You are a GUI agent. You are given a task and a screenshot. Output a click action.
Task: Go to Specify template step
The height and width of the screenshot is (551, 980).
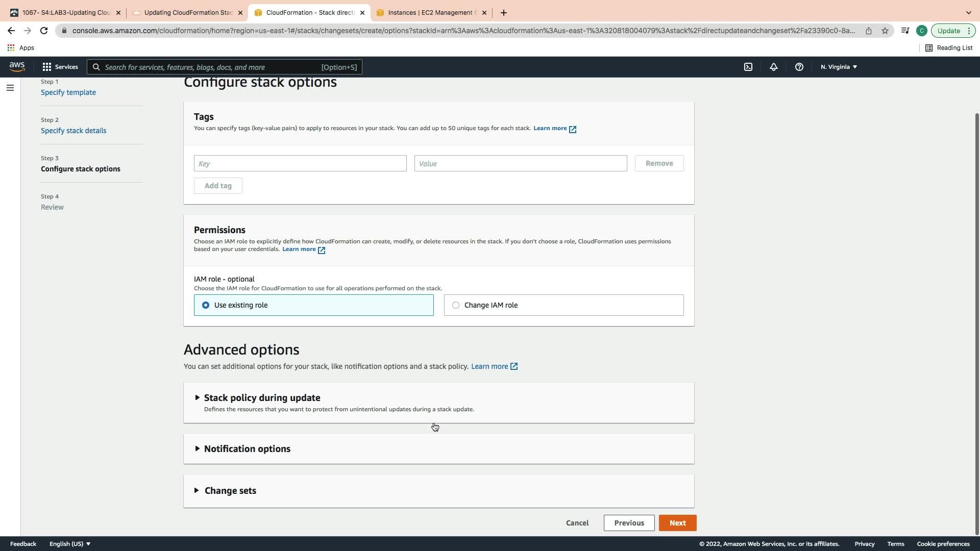tap(68, 92)
